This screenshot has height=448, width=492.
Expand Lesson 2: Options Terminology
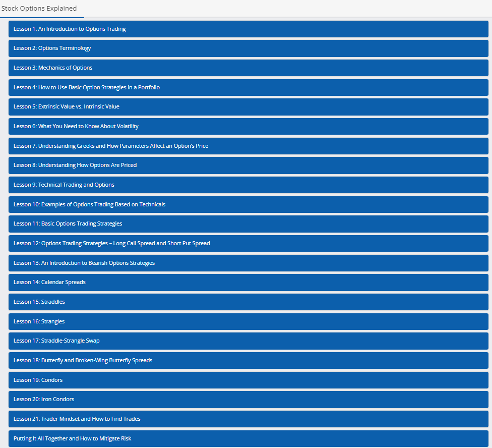[x=248, y=48]
